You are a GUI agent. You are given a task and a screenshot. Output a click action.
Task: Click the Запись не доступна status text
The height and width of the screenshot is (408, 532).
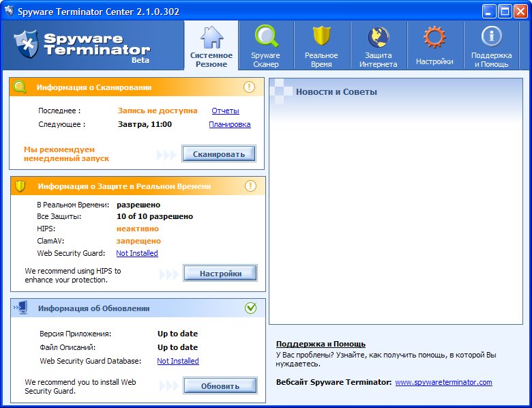158,111
